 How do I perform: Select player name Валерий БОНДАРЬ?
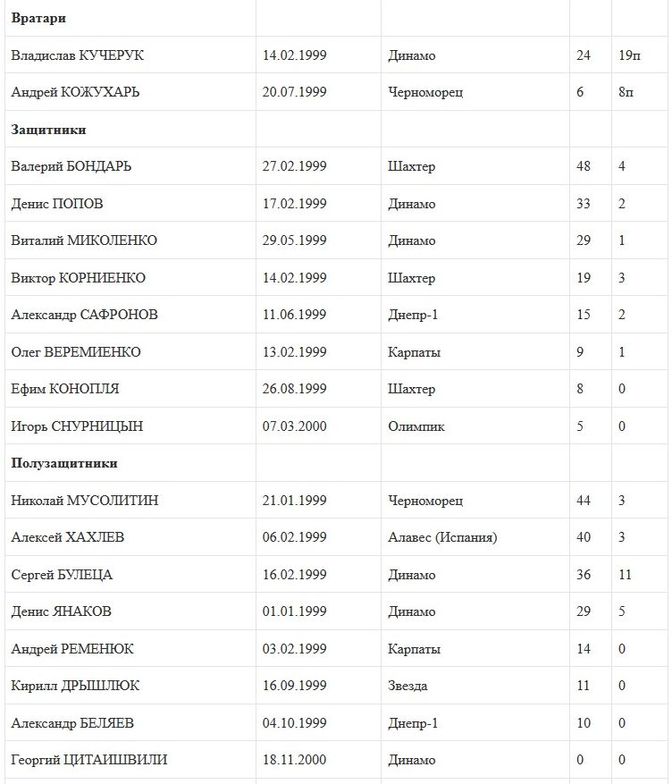71,166
